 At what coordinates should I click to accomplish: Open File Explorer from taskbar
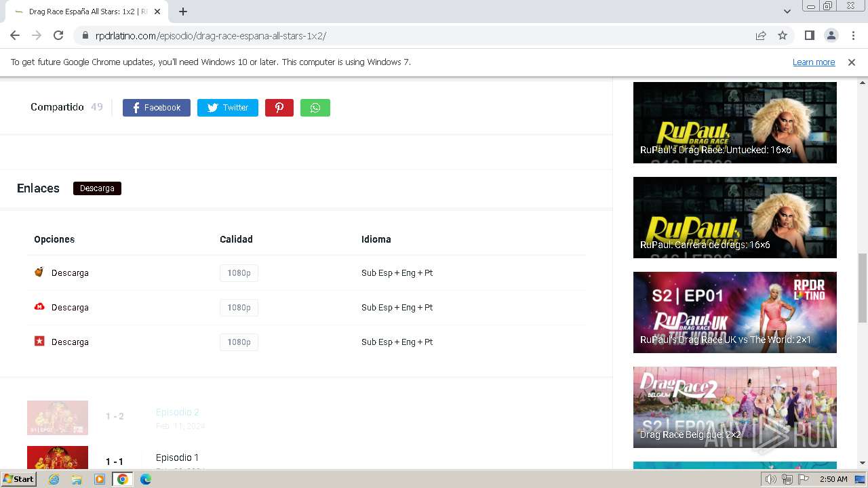[x=77, y=479]
